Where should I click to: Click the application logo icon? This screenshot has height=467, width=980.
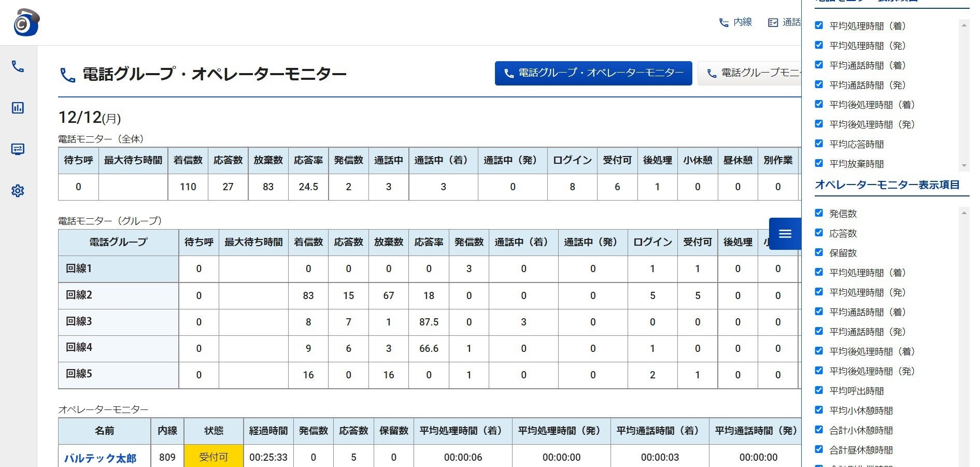[26, 22]
